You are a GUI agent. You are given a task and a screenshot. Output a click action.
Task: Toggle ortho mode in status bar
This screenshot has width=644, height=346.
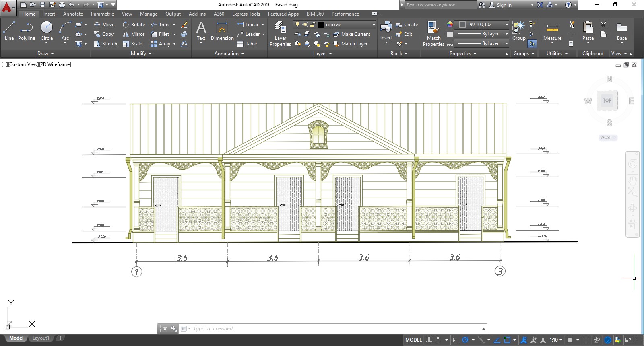[x=456, y=340]
